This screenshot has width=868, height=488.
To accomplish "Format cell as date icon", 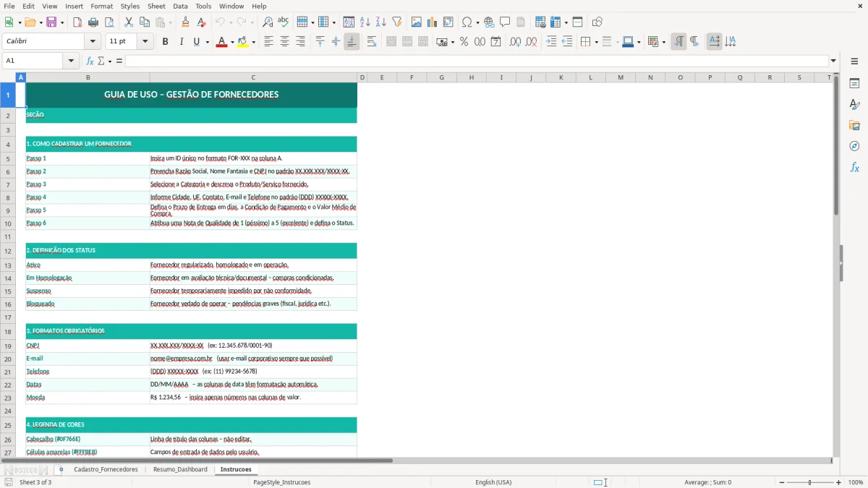I will click(x=495, y=42).
